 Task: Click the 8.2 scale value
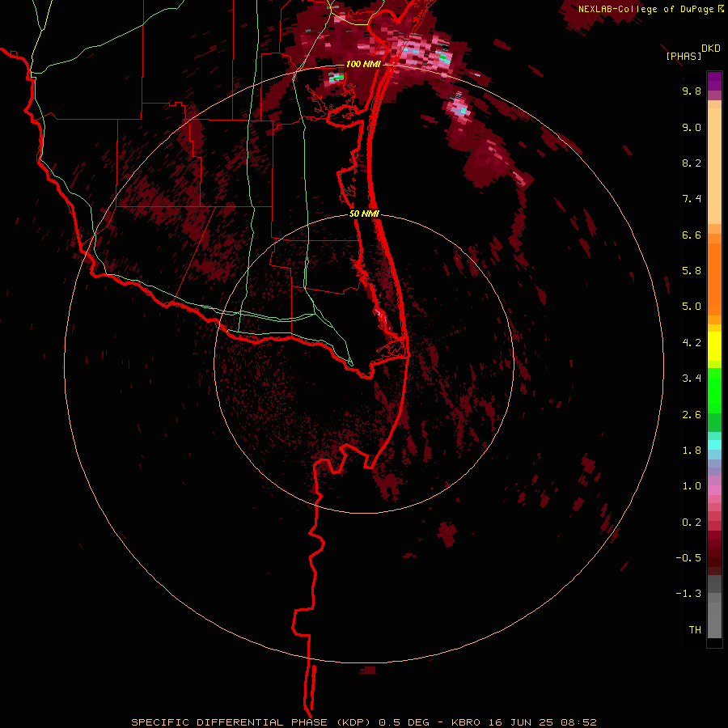pyautogui.click(x=692, y=163)
